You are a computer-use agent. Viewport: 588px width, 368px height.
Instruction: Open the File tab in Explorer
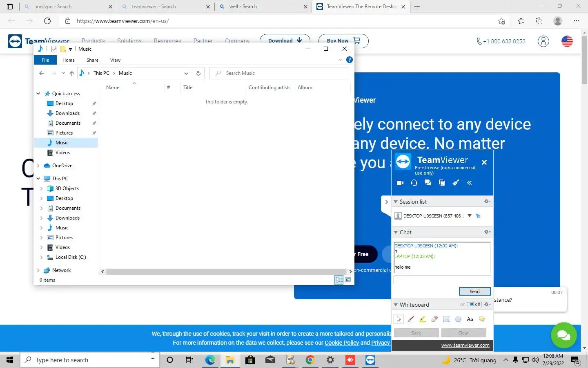[45, 60]
